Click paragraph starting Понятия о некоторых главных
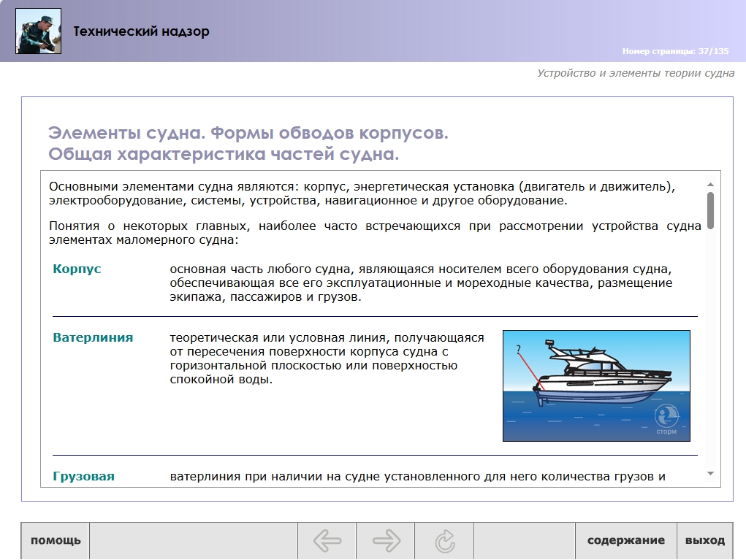Screen dimensions: 746x560 pos(375,233)
